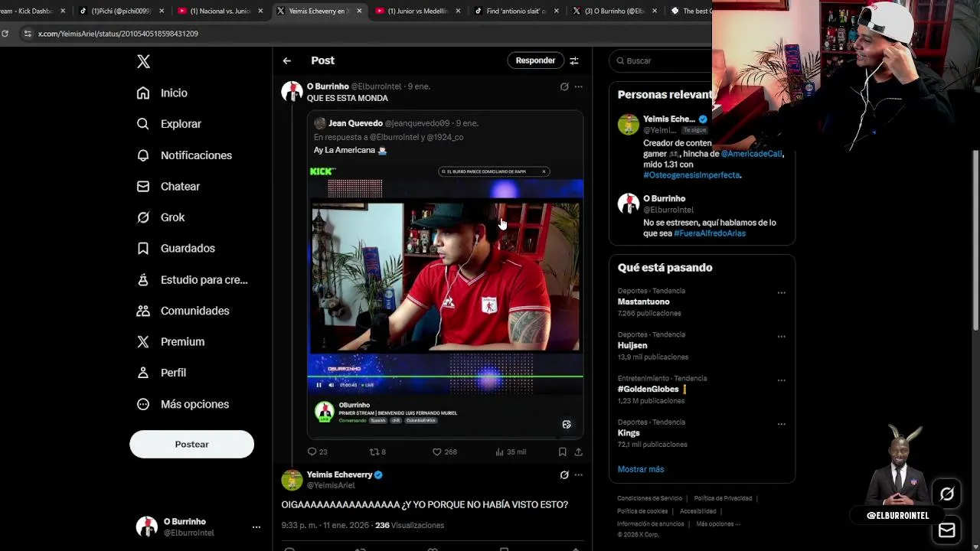Image resolution: width=980 pixels, height=551 pixels.
Task: Bookmark the O Burrinho post
Action: [562, 452]
